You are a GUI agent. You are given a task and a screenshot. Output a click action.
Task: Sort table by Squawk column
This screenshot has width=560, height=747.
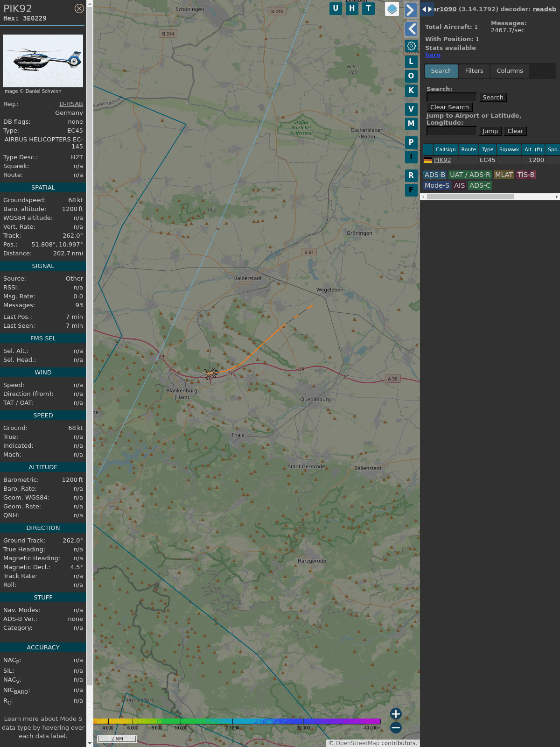(x=509, y=149)
